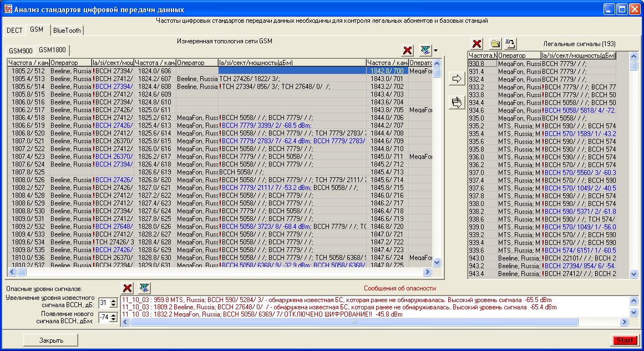This screenshot has height=351, width=644.
Task: Decrease known BCCH signal level value 31
Action: (x=113, y=305)
